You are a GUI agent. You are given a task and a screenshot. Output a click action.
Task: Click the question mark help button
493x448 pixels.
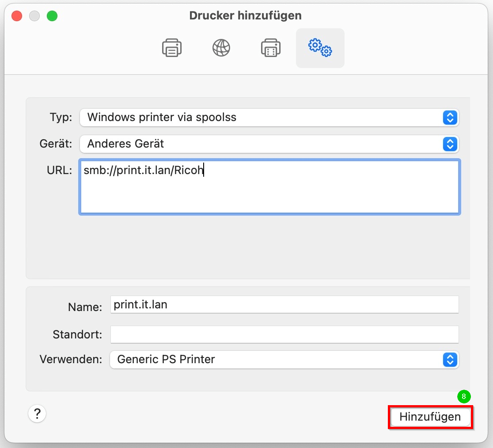37,414
